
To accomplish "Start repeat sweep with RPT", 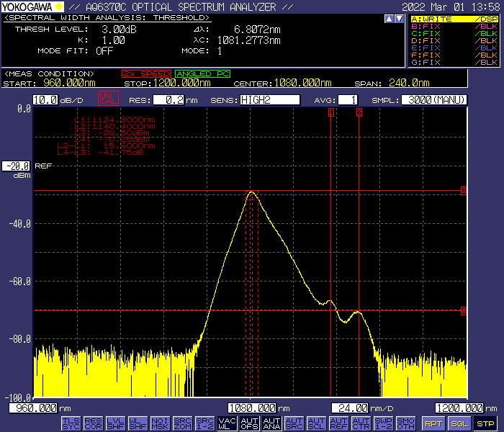I will point(433,423).
